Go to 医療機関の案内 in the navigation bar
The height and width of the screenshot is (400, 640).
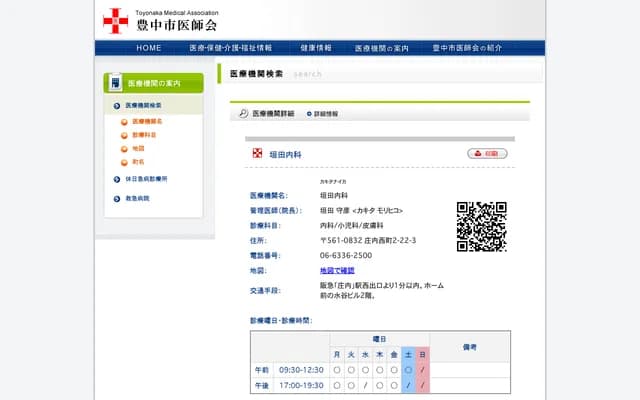click(x=381, y=48)
